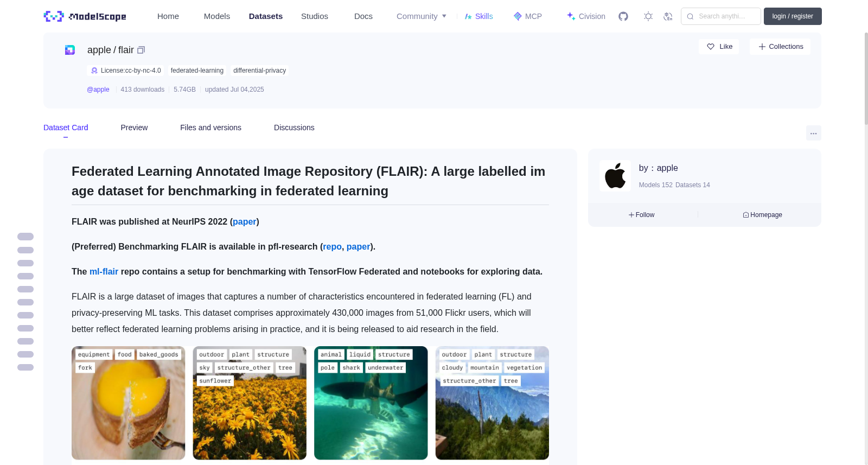Open the Docs nav item
This screenshot has width=868, height=465.
[x=363, y=16]
